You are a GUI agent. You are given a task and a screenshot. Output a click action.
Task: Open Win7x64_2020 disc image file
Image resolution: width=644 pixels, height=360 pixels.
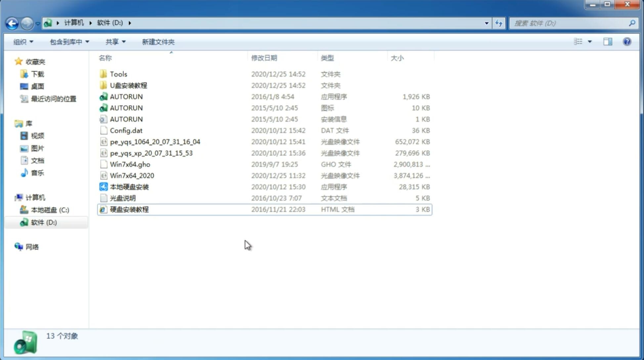132,176
